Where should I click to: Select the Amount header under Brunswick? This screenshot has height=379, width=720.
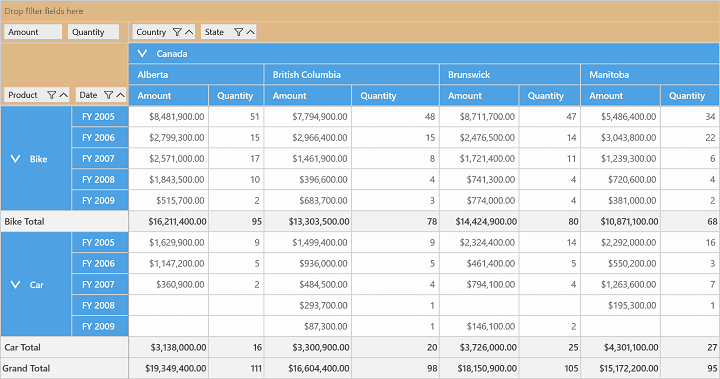(479, 96)
